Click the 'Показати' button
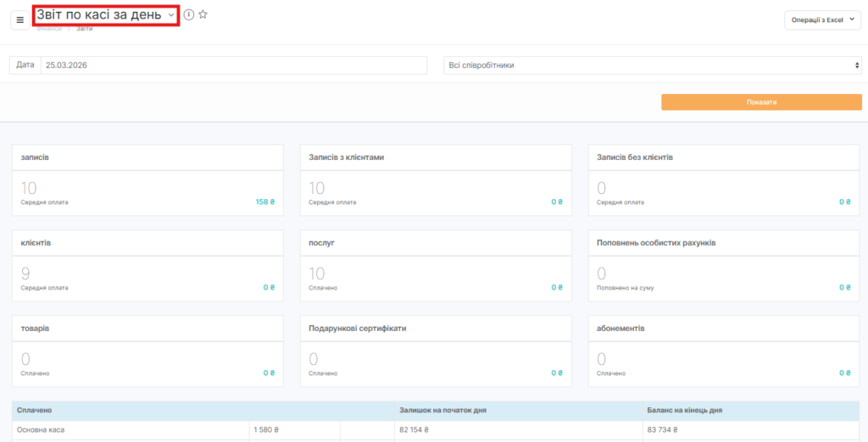868x442 pixels. pos(761,102)
